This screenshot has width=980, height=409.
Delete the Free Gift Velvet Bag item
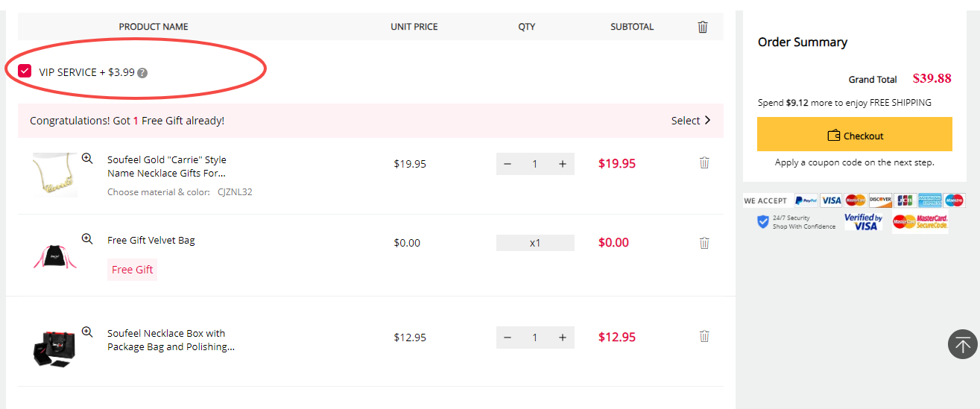704,243
